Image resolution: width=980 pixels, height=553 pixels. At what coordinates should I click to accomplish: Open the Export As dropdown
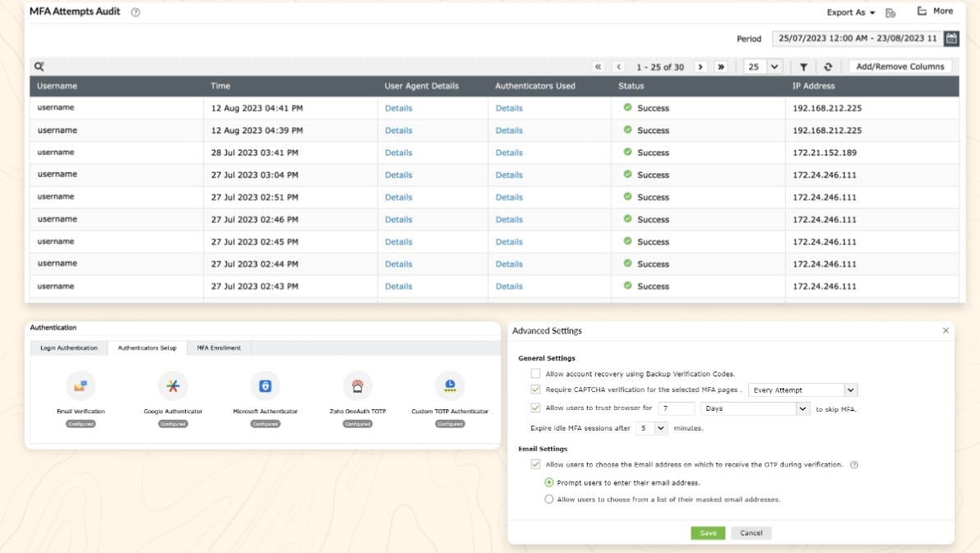[x=851, y=12]
